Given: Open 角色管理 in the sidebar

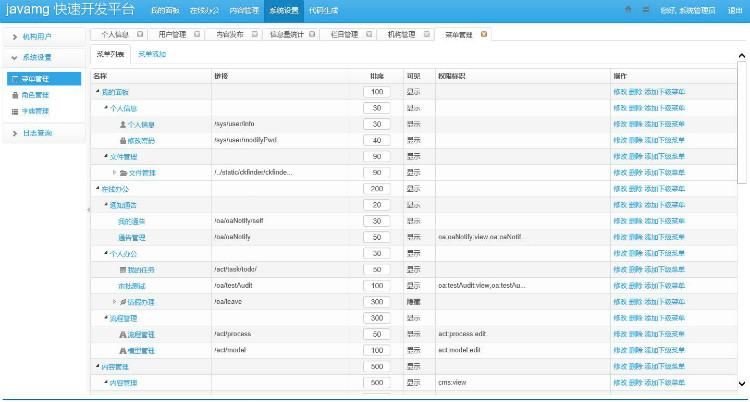Looking at the screenshot, I should pyautogui.click(x=35, y=95).
